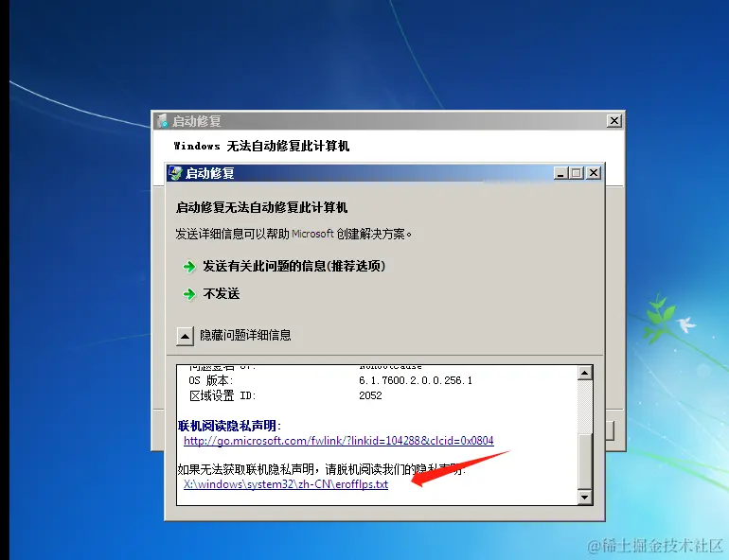729x560 pixels.
Task: Click green arrow next to 不发送
Action: (x=189, y=294)
